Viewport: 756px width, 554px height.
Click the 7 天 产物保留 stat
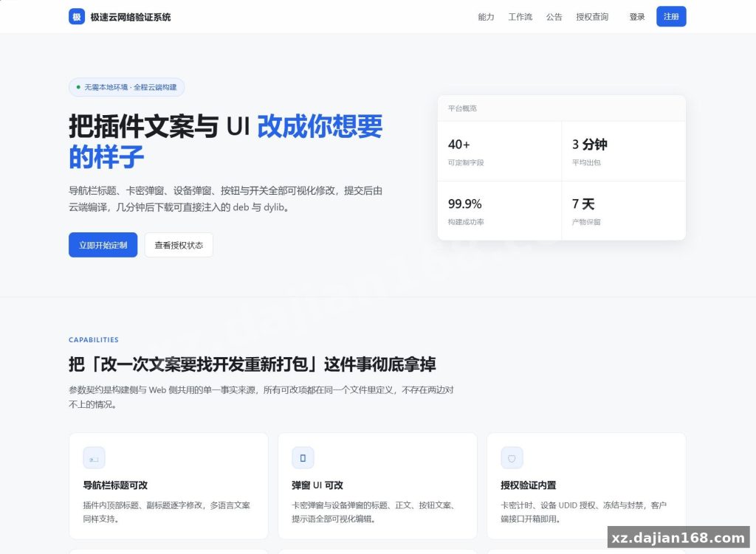624,211
